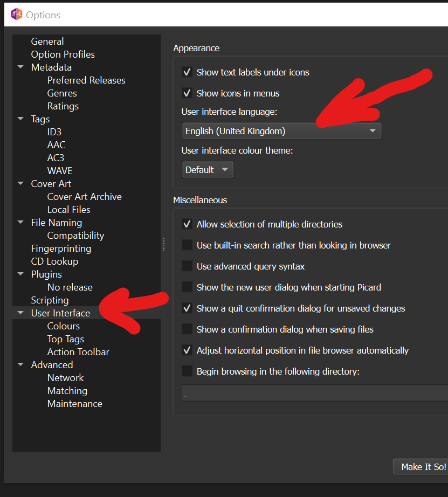The image size is (448, 497).
Task: Click the Picard app icon in title bar
Action: coord(17,14)
